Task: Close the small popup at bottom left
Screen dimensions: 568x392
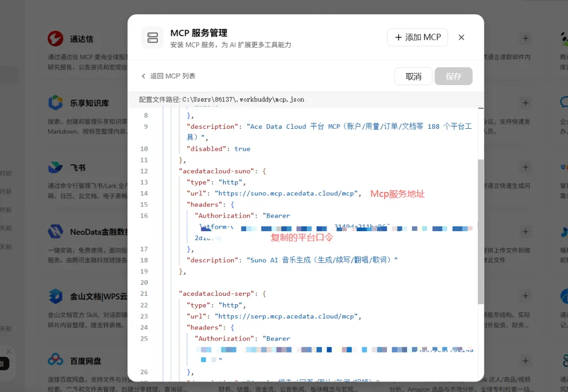Action: click(8, 352)
